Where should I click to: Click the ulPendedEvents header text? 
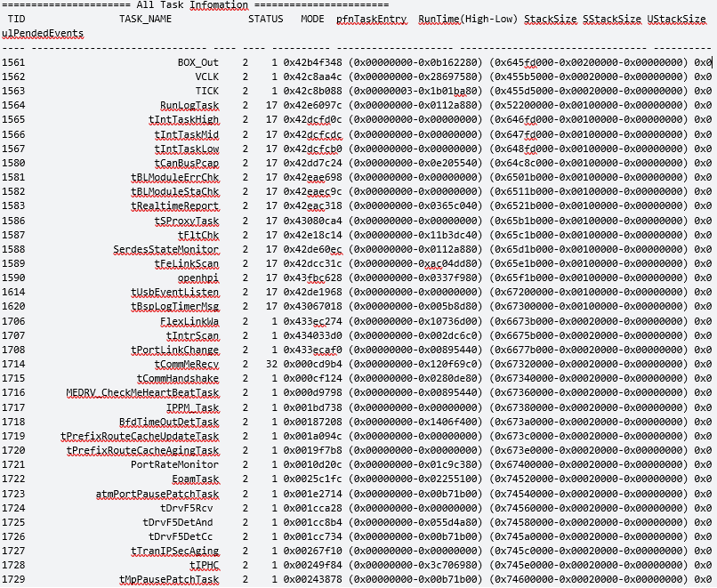[x=43, y=34]
